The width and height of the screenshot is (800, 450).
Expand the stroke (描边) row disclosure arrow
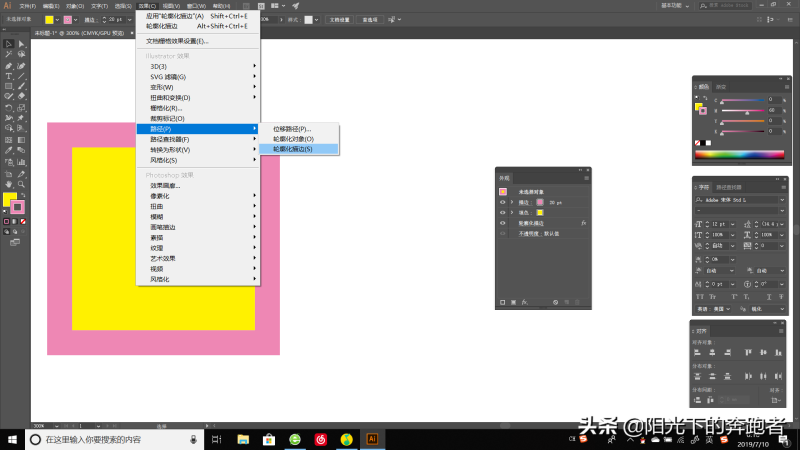coord(511,202)
